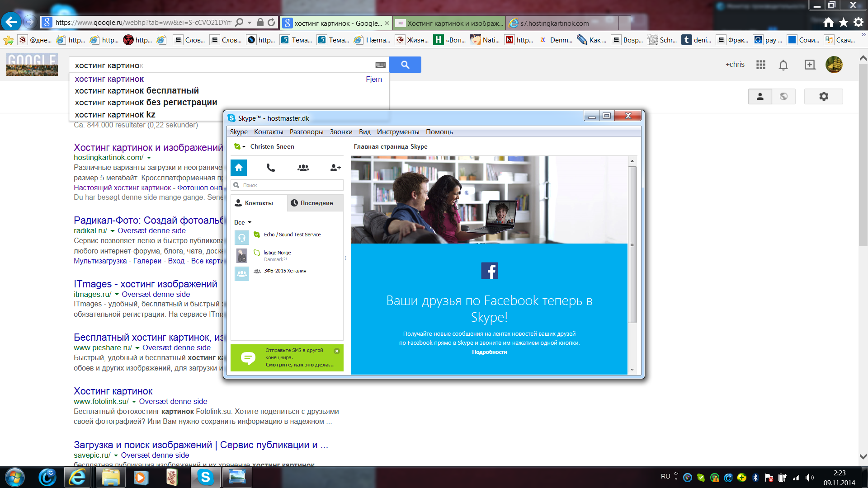
Task: Open the on-screen keyboard icon in search box
Action: click(380, 65)
